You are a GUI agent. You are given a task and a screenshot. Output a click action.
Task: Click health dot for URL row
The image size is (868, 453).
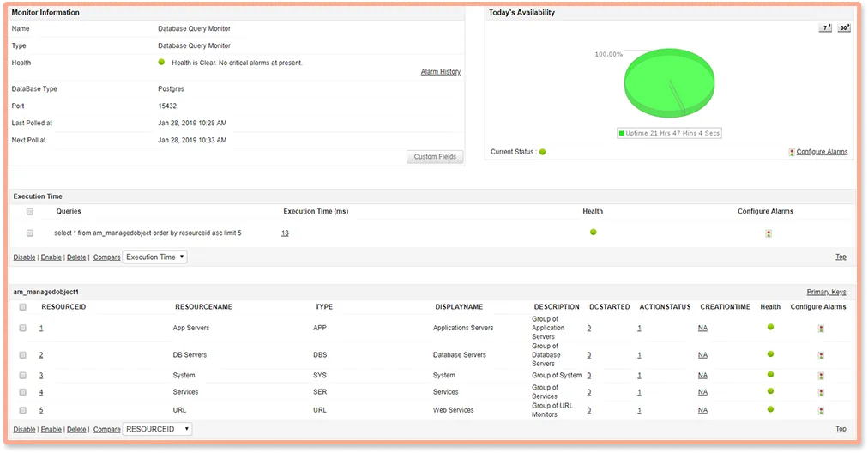point(770,410)
